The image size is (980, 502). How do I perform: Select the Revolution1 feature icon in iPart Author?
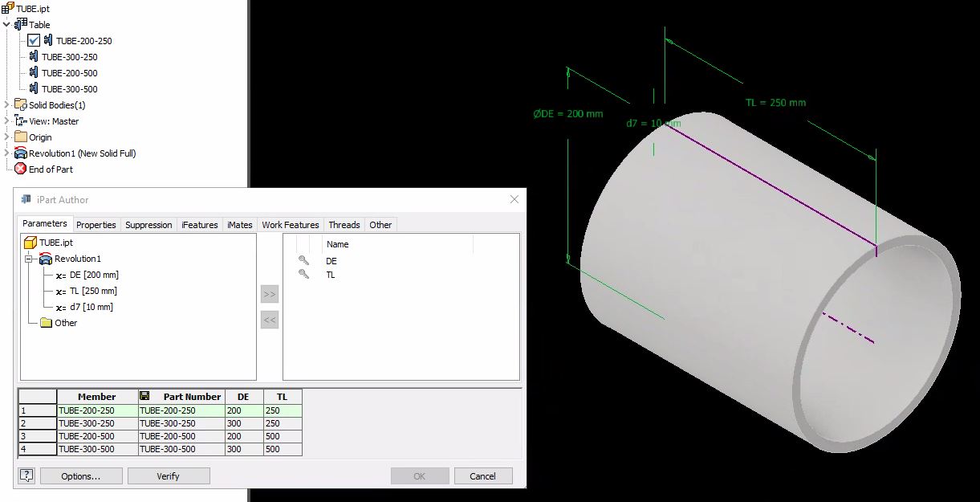point(46,259)
